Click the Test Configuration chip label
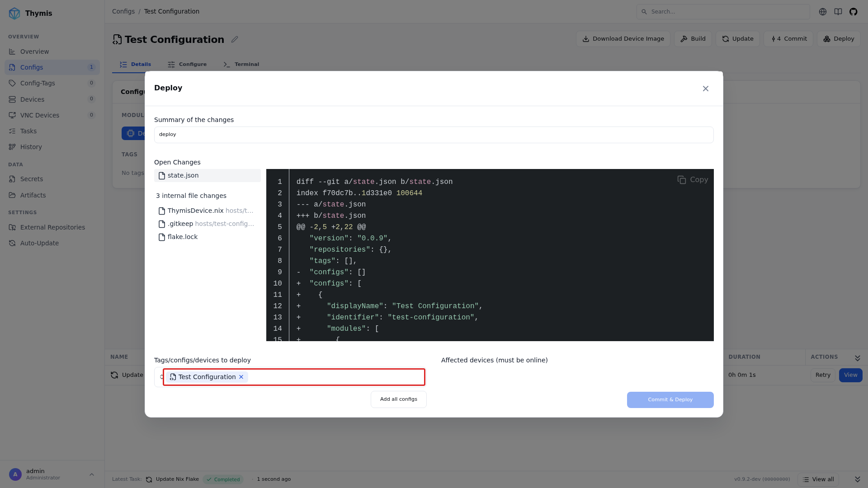Viewport: 868px width, 488px height. [207, 377]
